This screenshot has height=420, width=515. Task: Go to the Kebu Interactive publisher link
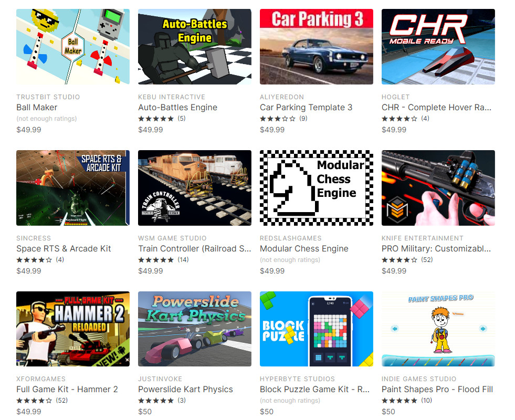pos(172,97)
